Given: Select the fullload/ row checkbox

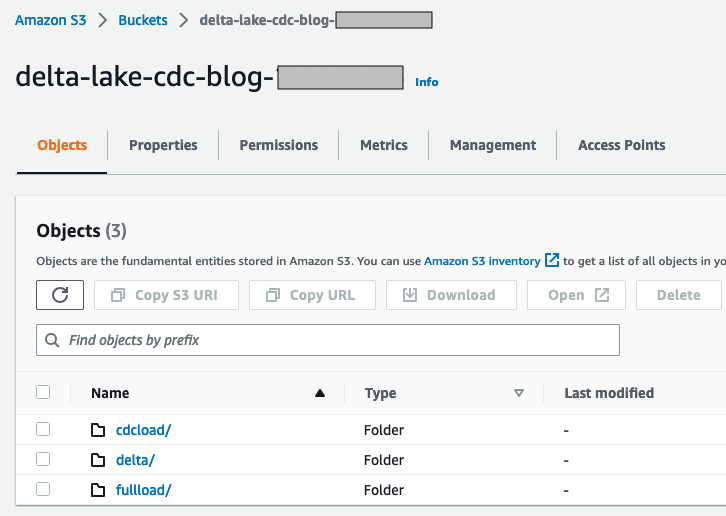Looking at the screenshot, I should (x=43, y=490).
